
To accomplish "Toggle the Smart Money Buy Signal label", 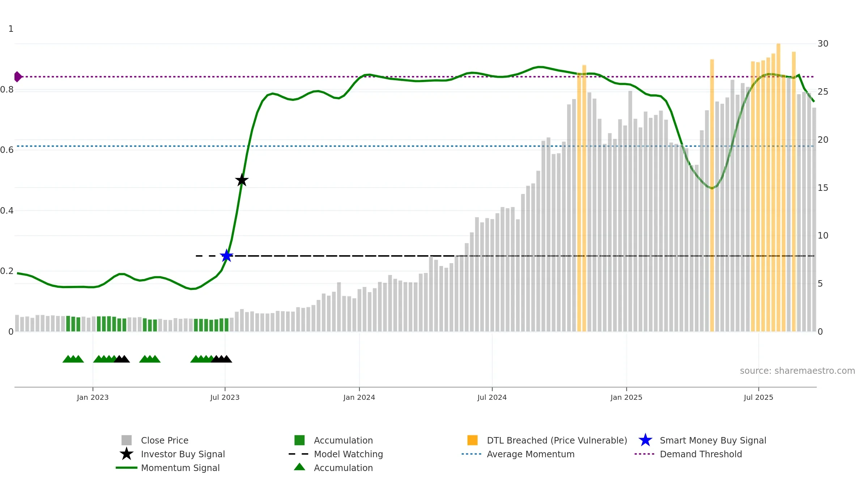I will [713, 440].
